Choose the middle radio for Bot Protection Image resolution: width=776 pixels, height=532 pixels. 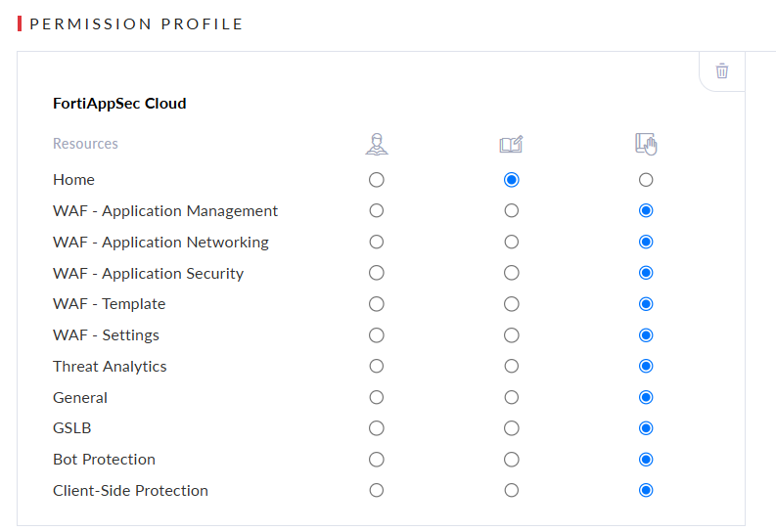click(511, 460)
